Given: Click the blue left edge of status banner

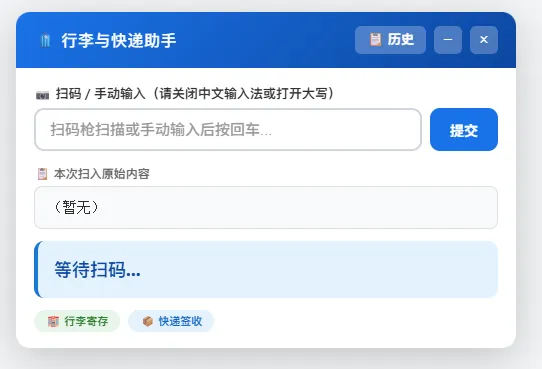Looking at the screenshot, I should click(36, 269).
